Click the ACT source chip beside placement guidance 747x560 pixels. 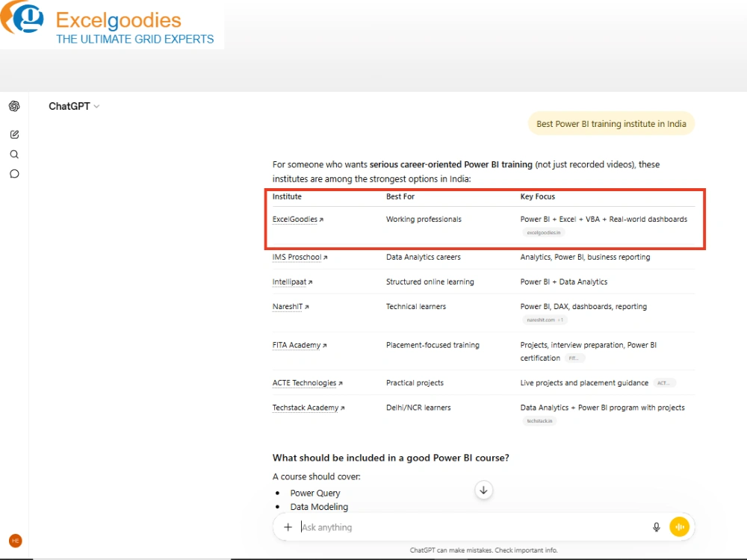pyautogui.click(x=664, y=383)
